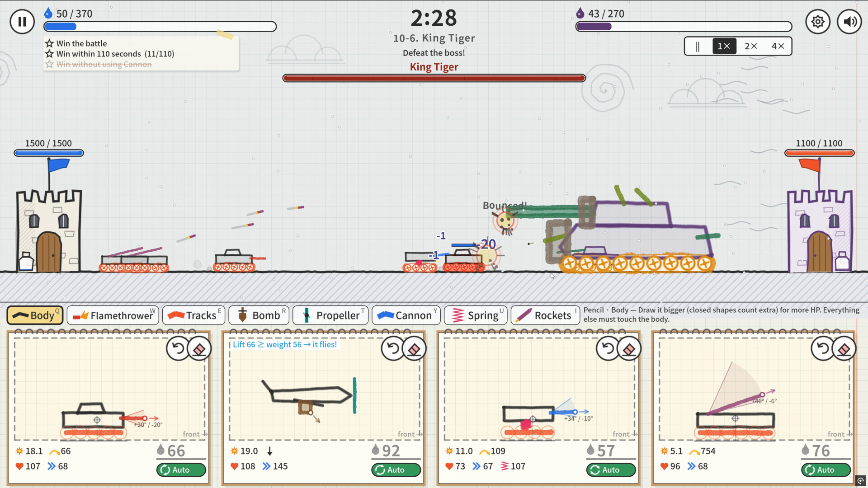This screenshot has height=488, width=868.
Task: Choose the Flamethrower part tool
Action: click(113, 315)
